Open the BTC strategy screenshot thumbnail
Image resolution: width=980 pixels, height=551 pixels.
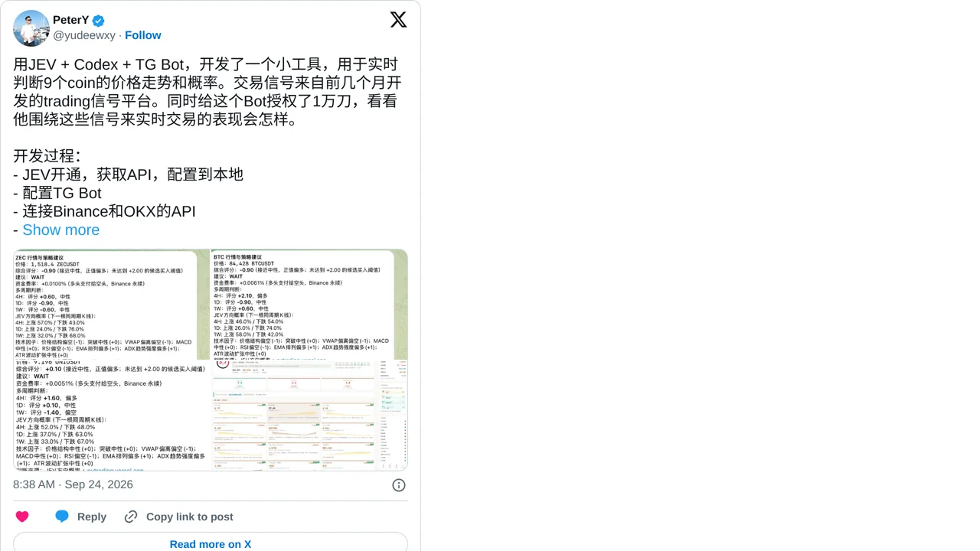pyautogui.click(x=309, y=304)
